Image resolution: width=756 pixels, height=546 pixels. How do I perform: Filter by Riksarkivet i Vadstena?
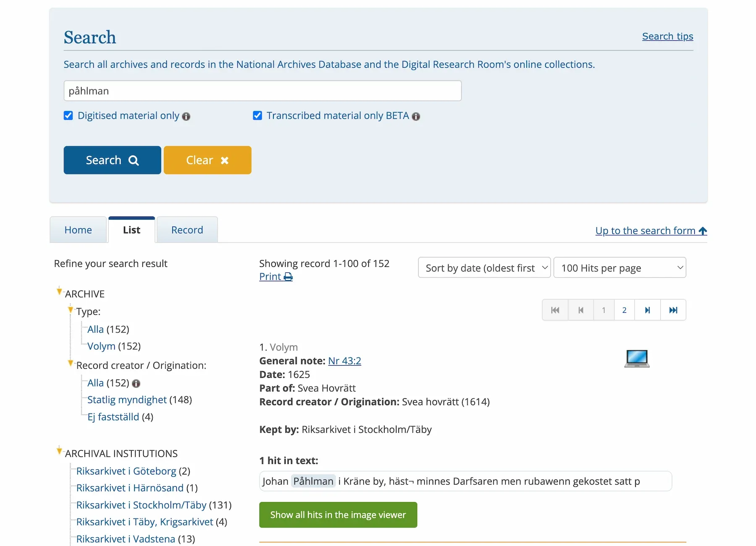(125, 539)
